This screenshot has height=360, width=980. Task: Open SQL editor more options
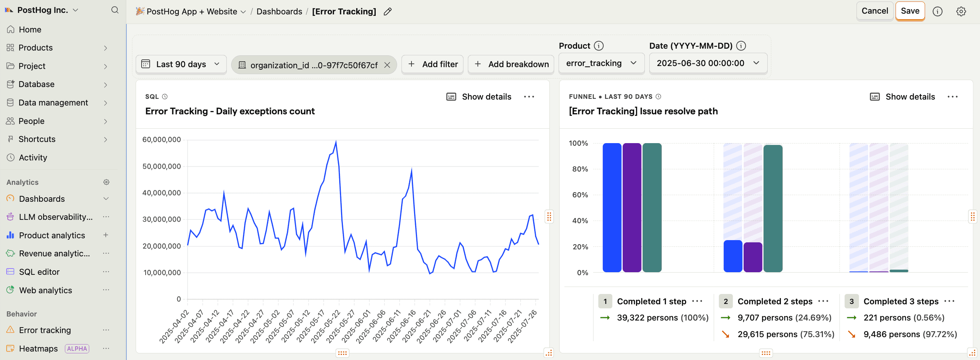pyautogui.click(x=106, y=271)
